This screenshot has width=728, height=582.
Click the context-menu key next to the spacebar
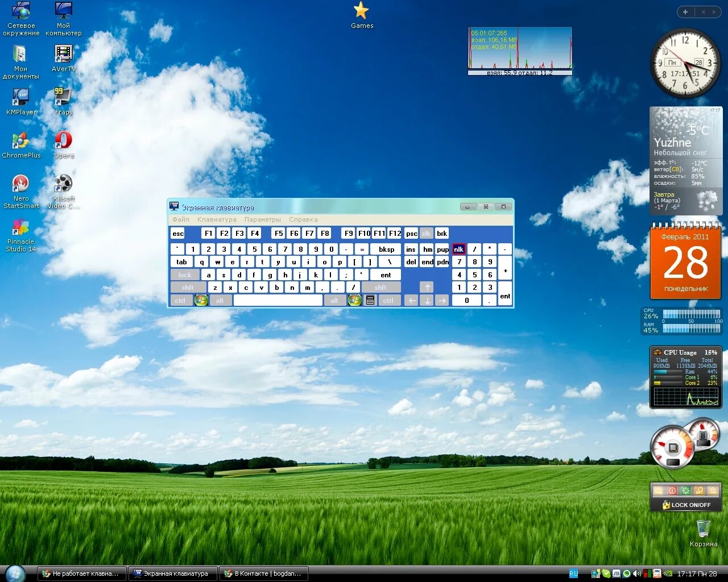coord(370,300)
